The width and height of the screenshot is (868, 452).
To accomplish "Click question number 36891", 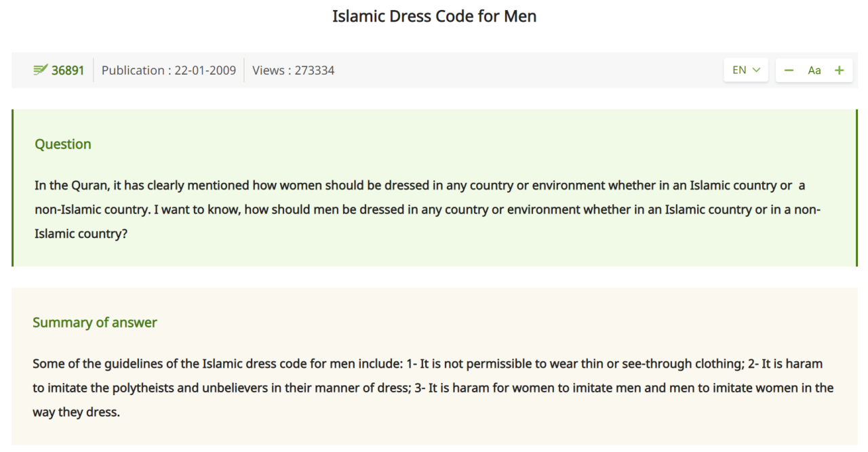I will click(x=68, y=70).
